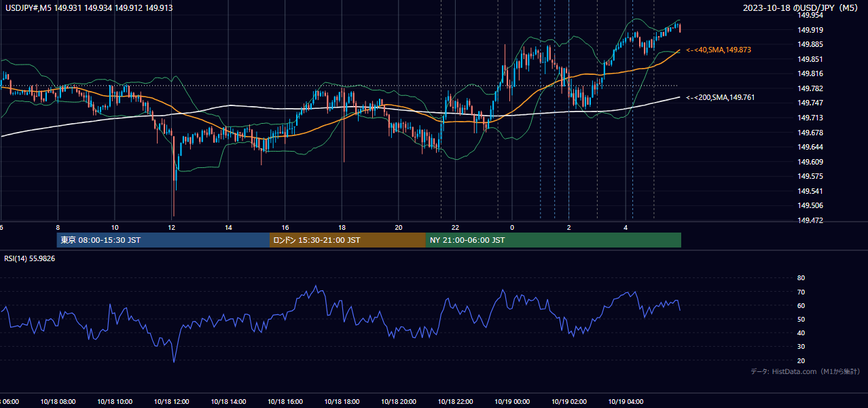Click the date label 10/18 16:00
The image size is (868, 408).
pyautogui.click(x=285, y=401)
